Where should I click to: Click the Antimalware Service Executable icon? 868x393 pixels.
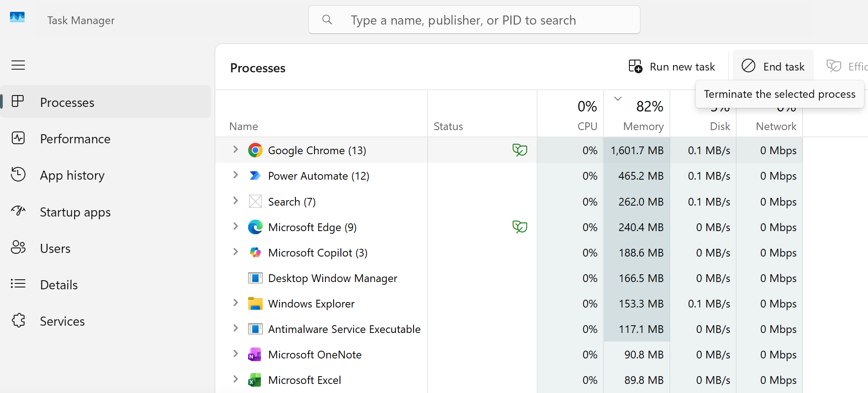255,329
